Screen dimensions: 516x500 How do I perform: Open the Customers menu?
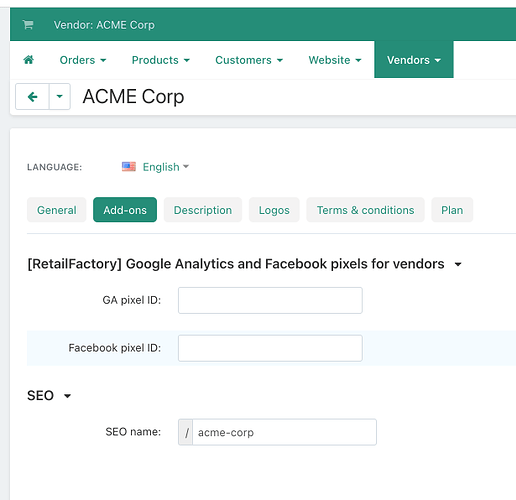(x=249, y=60)
